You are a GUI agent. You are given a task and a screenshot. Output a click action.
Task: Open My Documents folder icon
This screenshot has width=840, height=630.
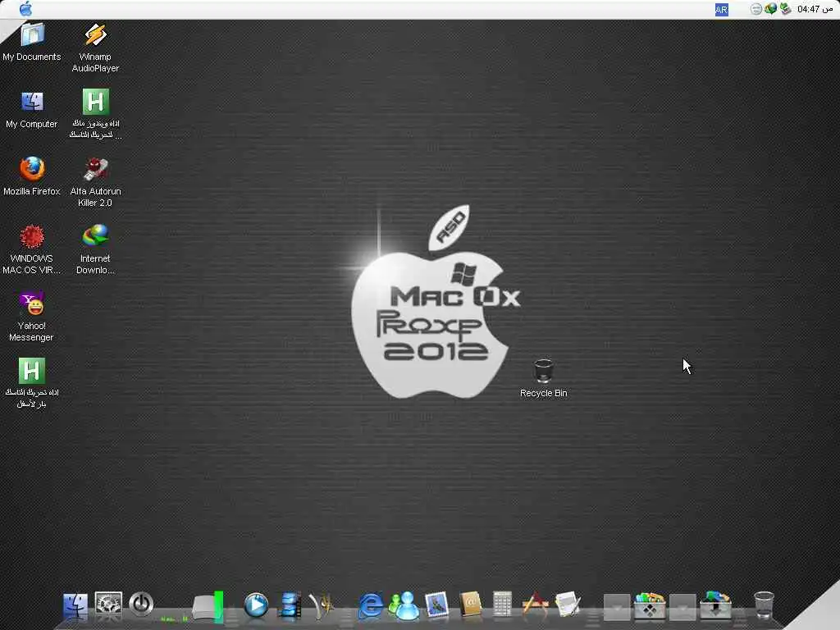tap(32, 34)
